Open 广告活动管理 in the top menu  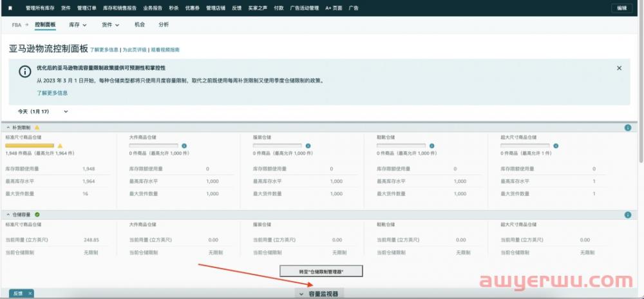[x=305, y=8]
